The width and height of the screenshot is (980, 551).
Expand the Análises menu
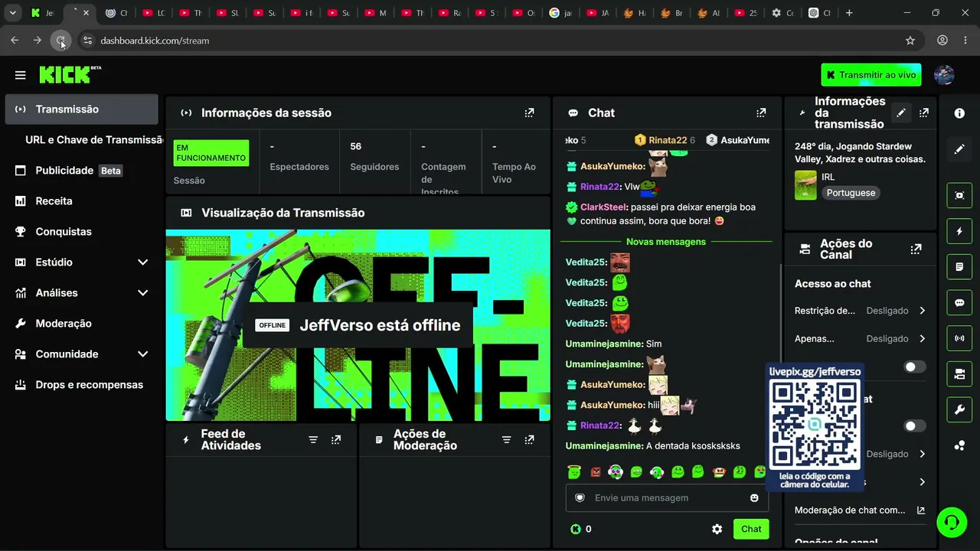[142, 293]
